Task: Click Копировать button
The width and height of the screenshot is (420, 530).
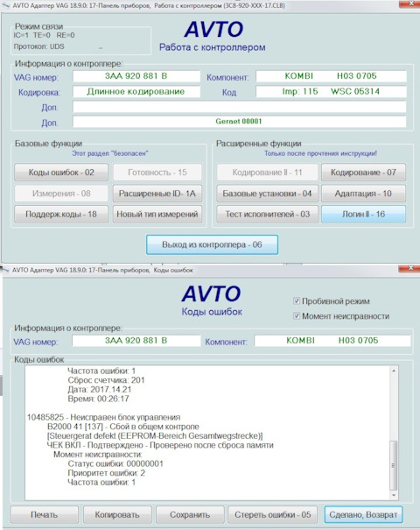Action: (117, 514)
